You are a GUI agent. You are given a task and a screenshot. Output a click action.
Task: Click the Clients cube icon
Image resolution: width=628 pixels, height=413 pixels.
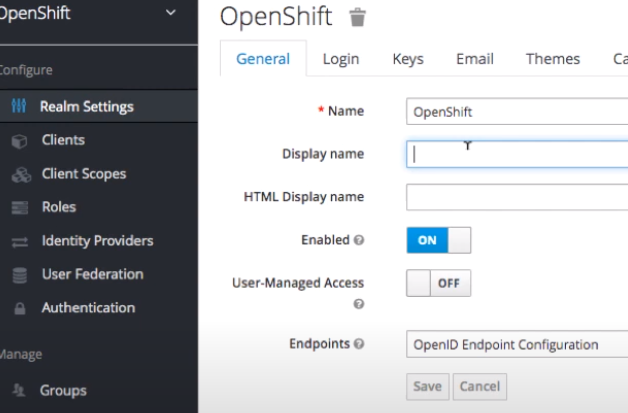click(x=19, y=141)
